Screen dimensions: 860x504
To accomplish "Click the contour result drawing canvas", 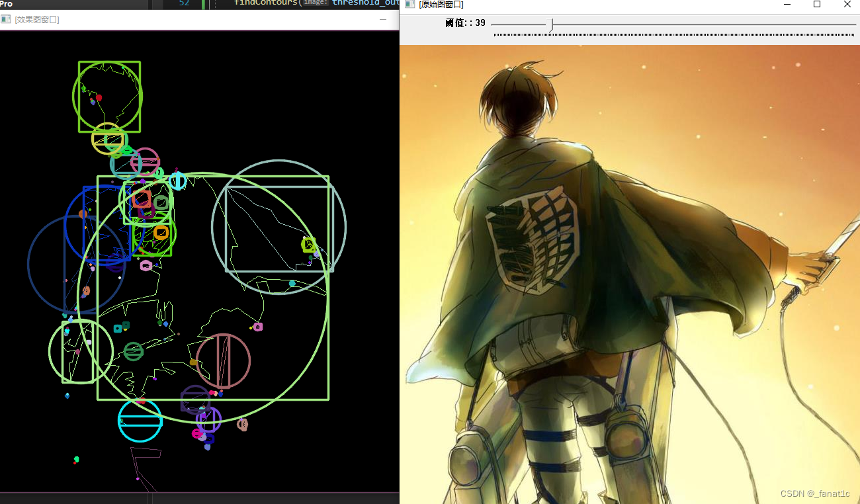I will click(200, 261).
